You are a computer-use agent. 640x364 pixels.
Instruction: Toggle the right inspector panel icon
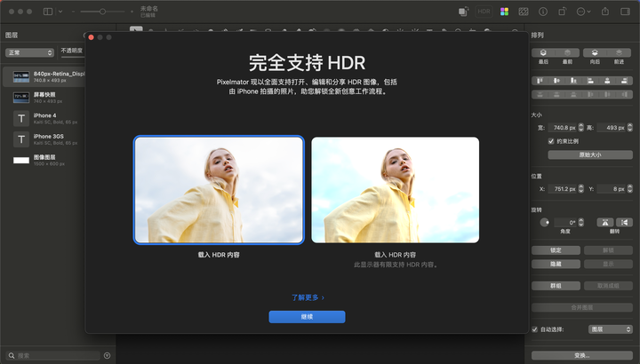point(625,12)
